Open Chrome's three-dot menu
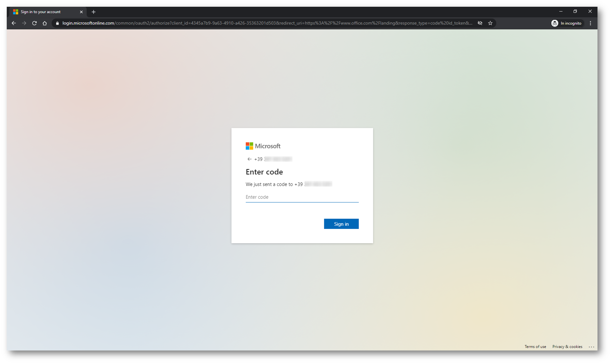This screenshot has height=364, width=611. tap(590, 23)
